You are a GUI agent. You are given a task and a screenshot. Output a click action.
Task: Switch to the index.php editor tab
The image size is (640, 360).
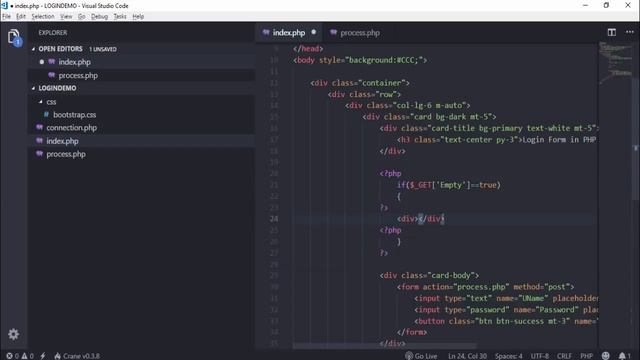pos(289,32)
